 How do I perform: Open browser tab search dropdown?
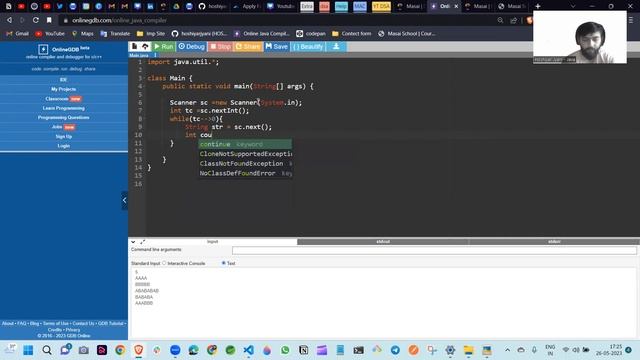[x=573, y=6]
